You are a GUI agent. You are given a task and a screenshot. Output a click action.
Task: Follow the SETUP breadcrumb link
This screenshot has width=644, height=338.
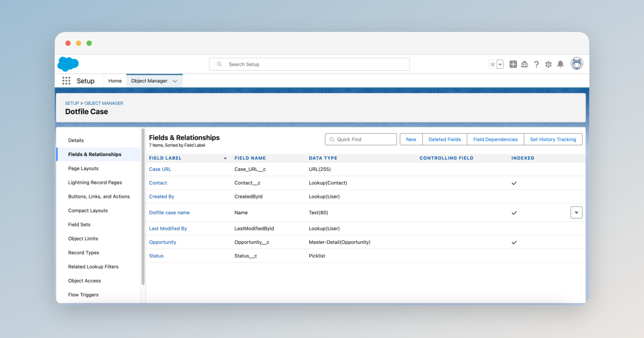click(x=72, y=103)
